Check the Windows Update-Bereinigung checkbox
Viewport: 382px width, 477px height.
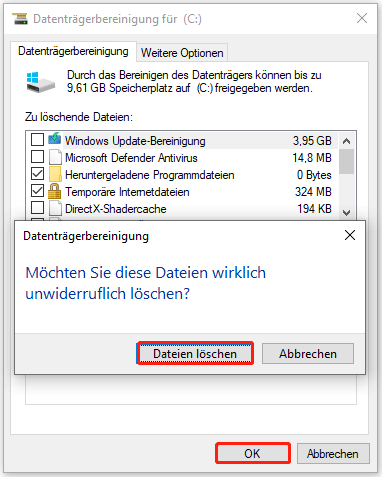tap(37, 139)
